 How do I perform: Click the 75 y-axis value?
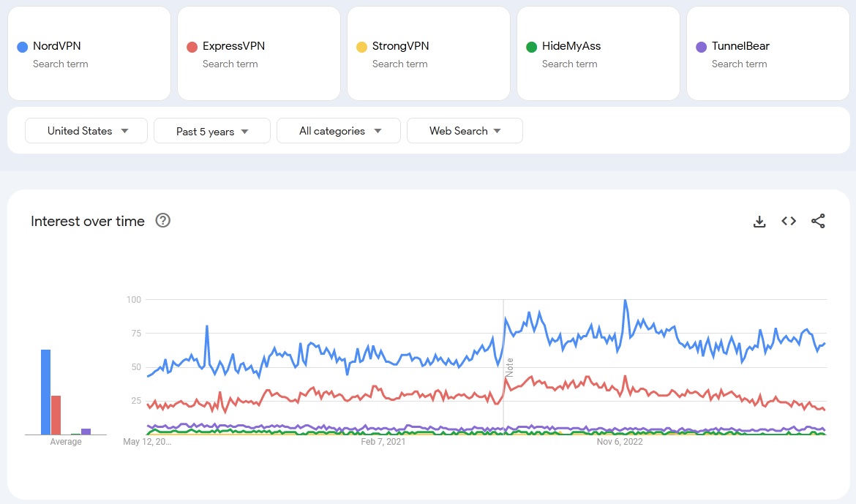coord(136,333)
